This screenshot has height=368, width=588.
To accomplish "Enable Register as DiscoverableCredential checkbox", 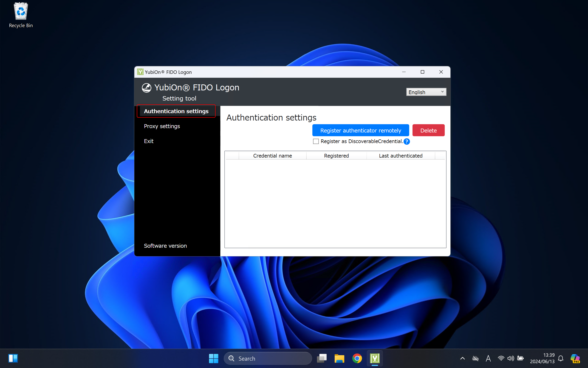I will (x=316, y=141).
